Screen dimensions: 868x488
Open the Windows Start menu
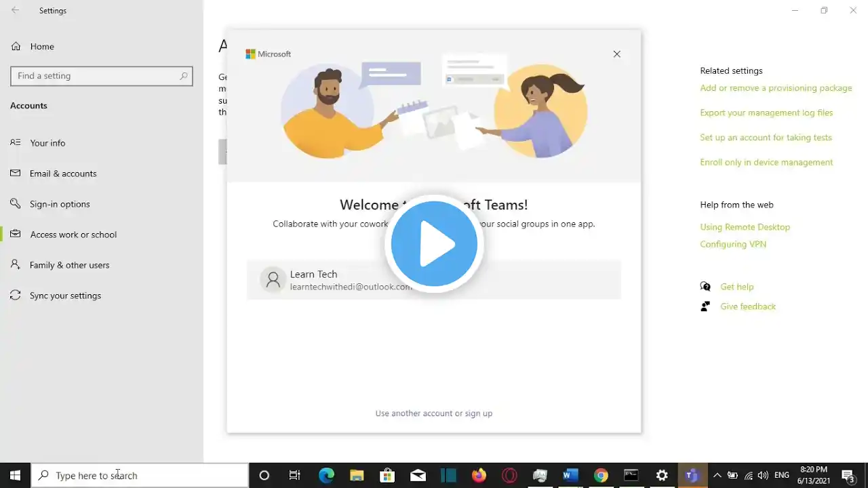15,475
